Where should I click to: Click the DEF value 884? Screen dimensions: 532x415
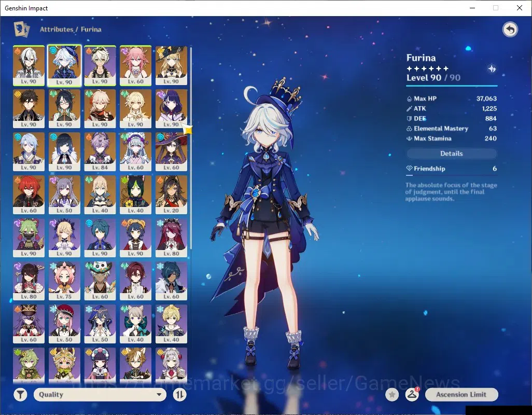coord(491,118)
